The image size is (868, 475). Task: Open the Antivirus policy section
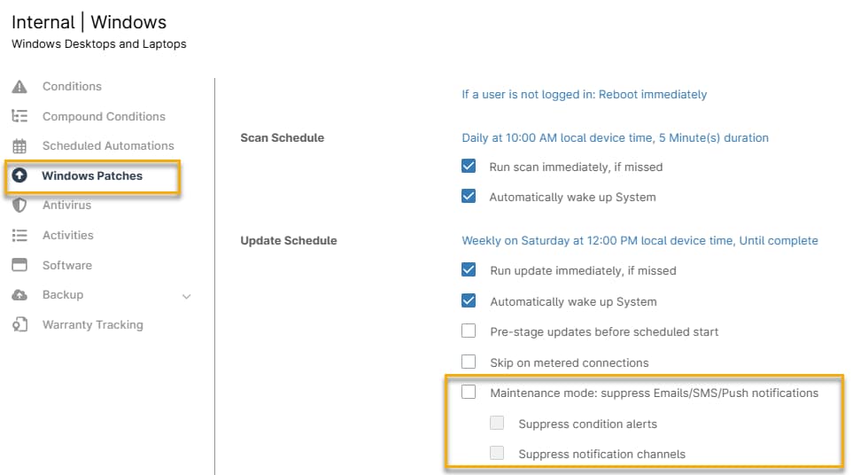pyautogui.click(x=66, y=206)
